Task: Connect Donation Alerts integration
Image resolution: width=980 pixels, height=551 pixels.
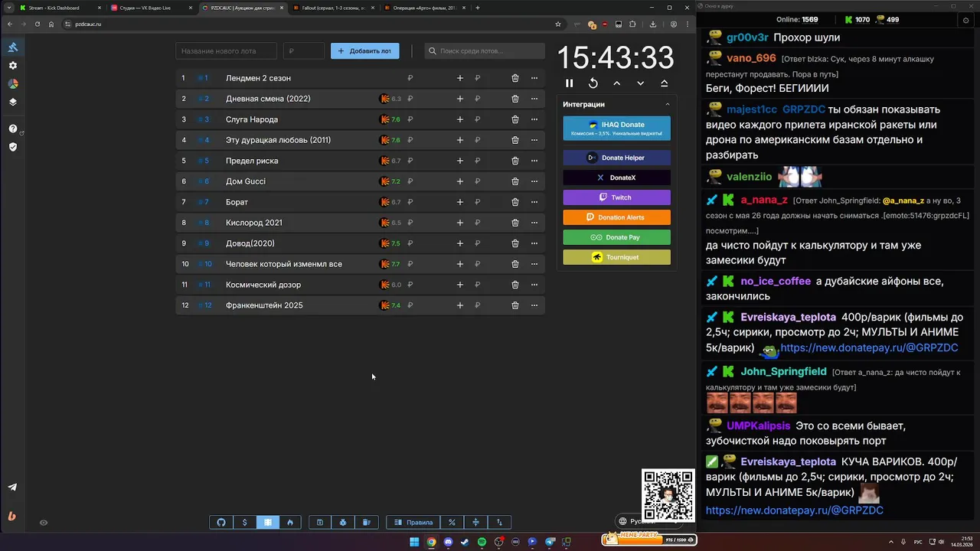Action: pos(616,217)
